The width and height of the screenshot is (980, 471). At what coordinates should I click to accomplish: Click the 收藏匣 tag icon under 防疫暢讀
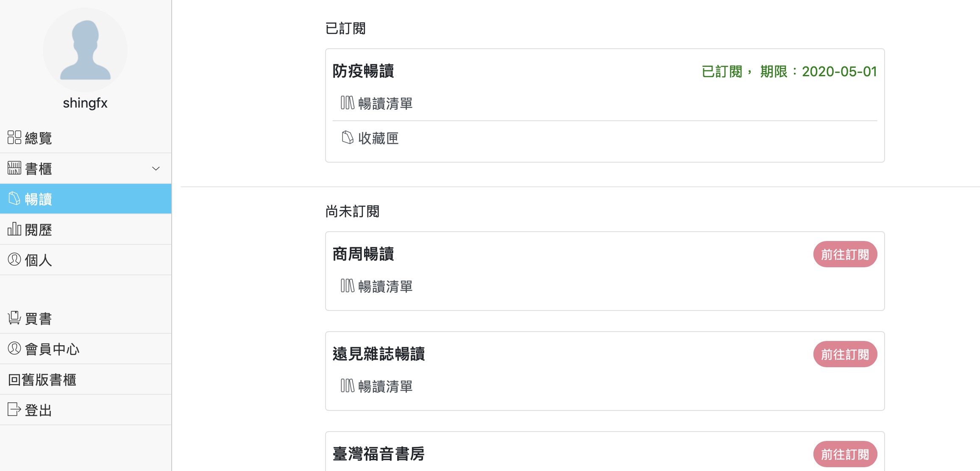pyautogui.click(x=348, y=137)
